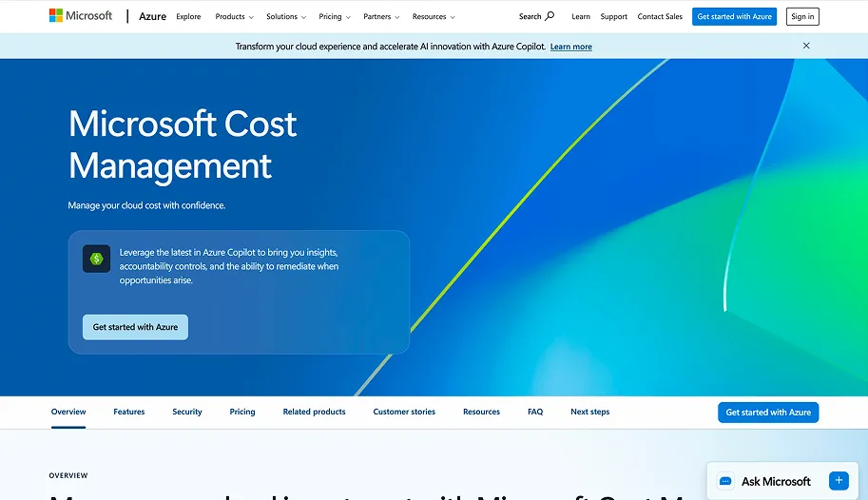
Task: Select Pricing in section navigation
Action: point(242,412)
